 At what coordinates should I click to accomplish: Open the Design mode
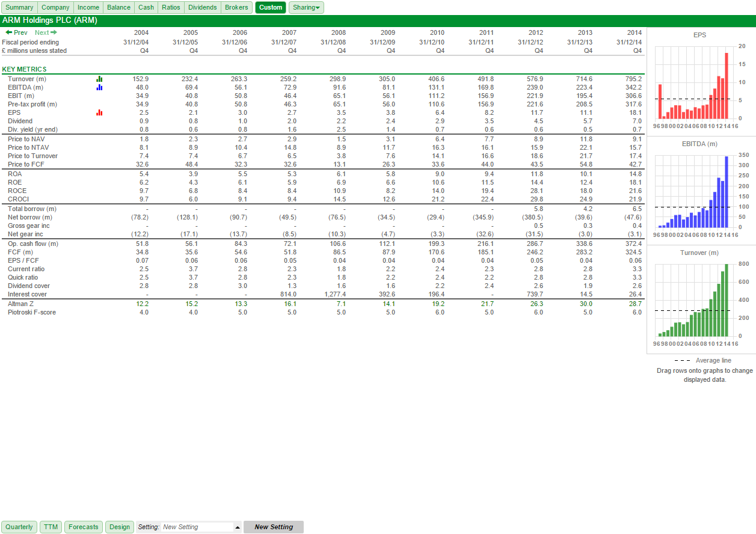point(120,527)
